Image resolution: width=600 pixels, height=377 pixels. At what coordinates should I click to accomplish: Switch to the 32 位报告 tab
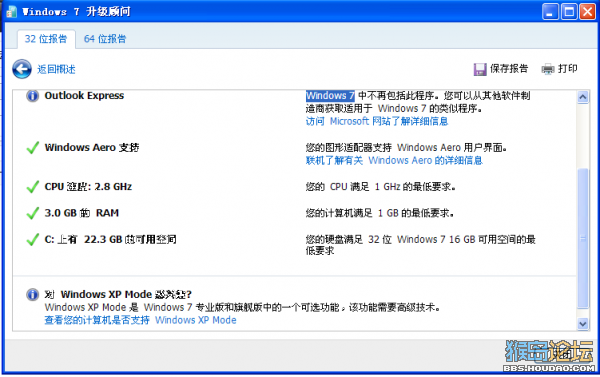click(46, 39)
